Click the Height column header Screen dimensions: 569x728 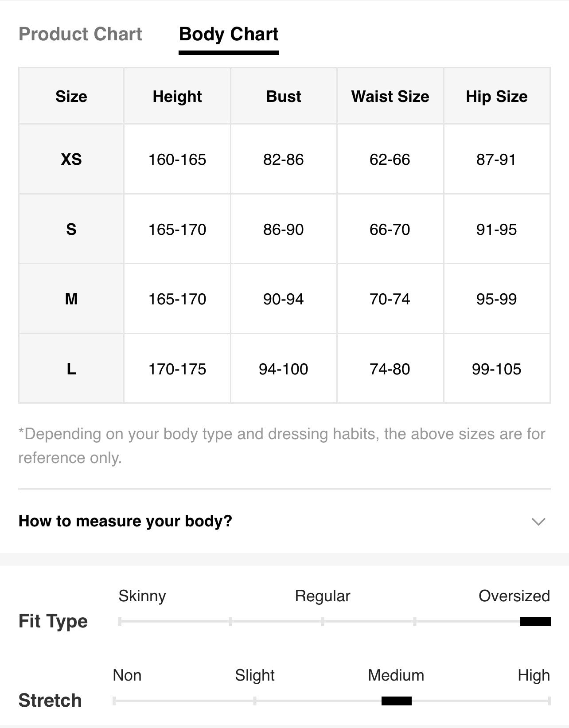pyautogui.click(x=177, y=96)
